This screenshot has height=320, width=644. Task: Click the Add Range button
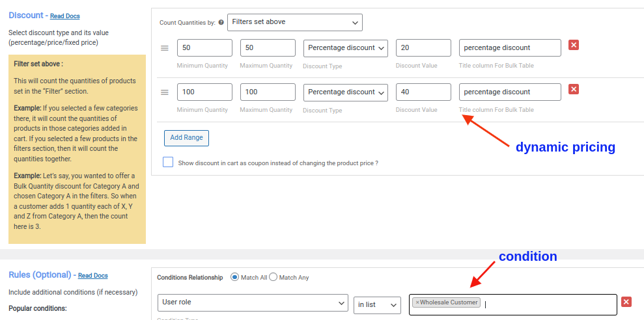(186, 137)
